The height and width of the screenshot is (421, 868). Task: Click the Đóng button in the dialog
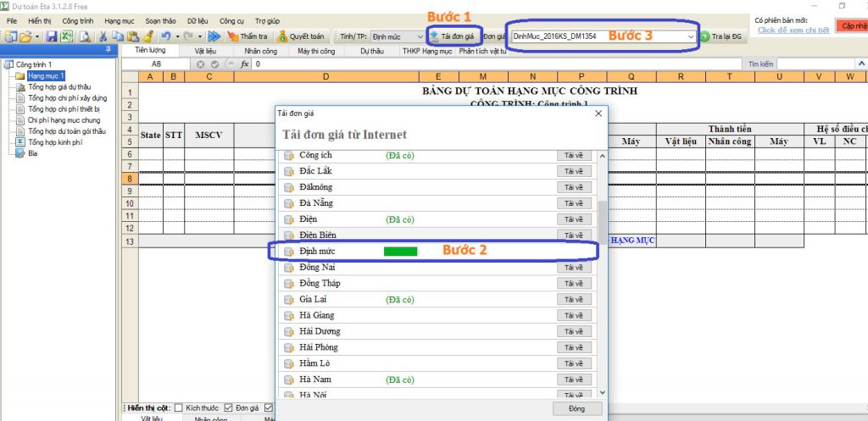[577, 408]
